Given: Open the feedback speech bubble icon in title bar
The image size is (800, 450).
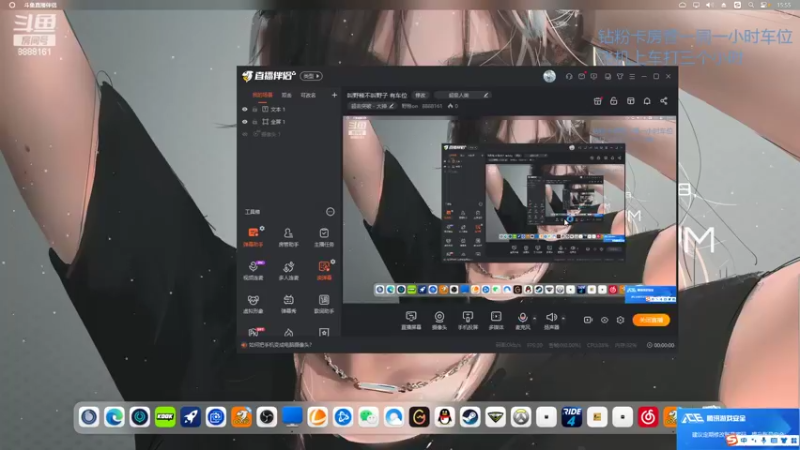Looking at the screenshot, I should point(594,77).
